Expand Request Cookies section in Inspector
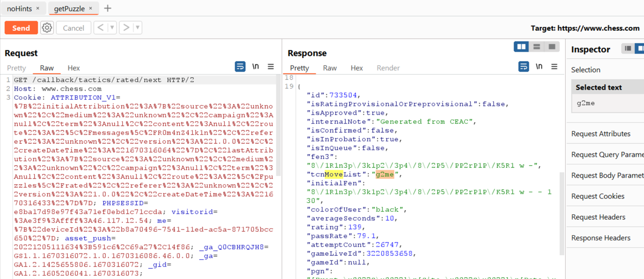Image resolution: width=644 pixels, height=279 pixels. [597, 196]
